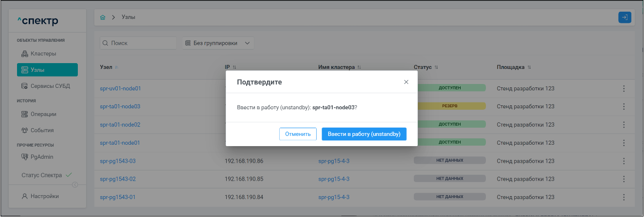The image size is (644, 217).
Task: Click the Поиск search field
Action: tap(138, 43)
